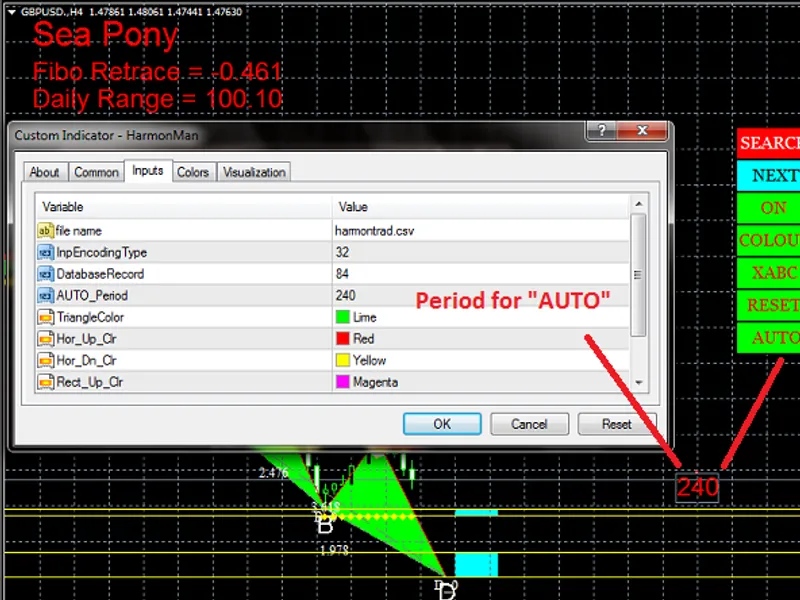This screenshot has height=600, width=800.
Task: Click the Hor_Dn_Clr color type icon
Action: tap(45, 360)
